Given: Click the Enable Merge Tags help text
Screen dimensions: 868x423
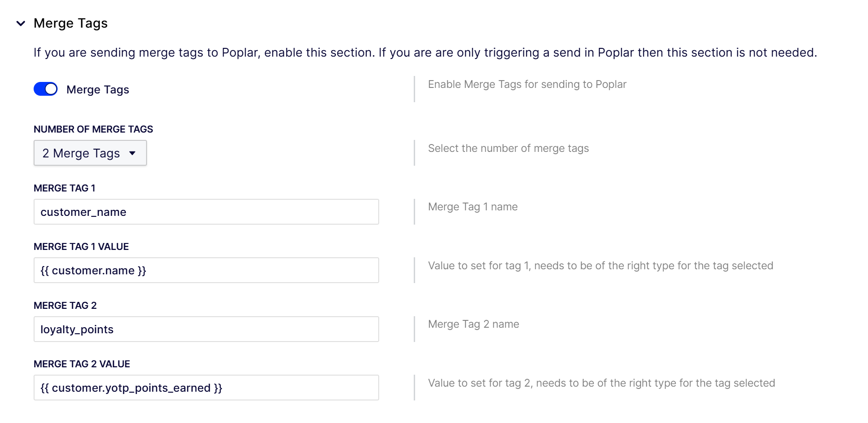Looking at the screenshot, I should point(527,84).
